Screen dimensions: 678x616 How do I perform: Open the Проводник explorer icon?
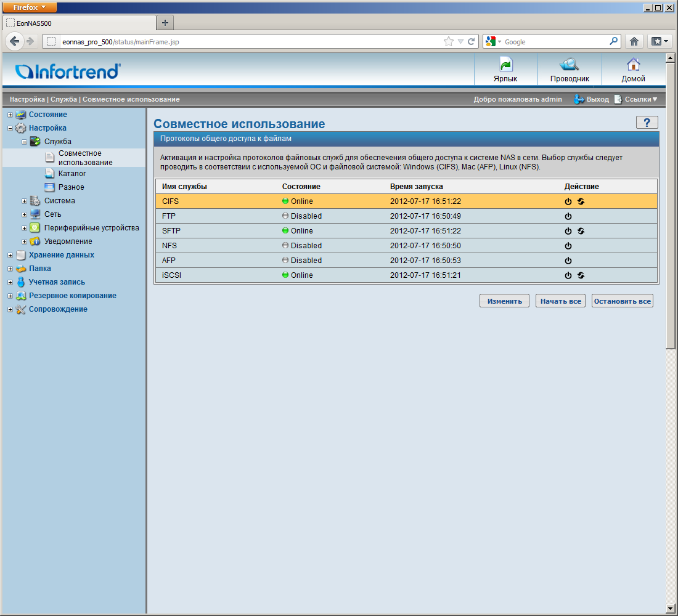pyautogui.click(x=570, y=70)
